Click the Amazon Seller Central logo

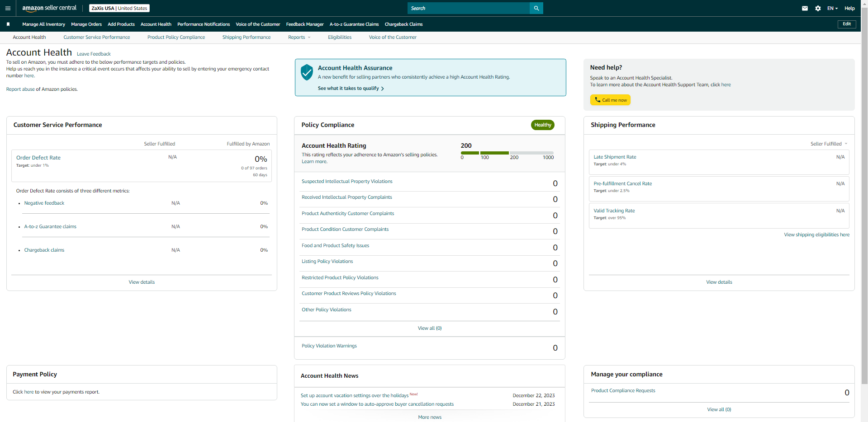49,8
